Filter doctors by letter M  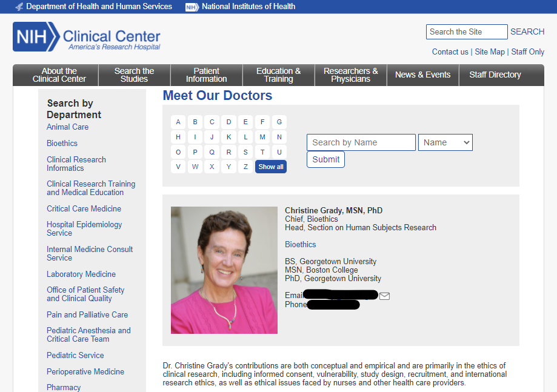(262, 137)
